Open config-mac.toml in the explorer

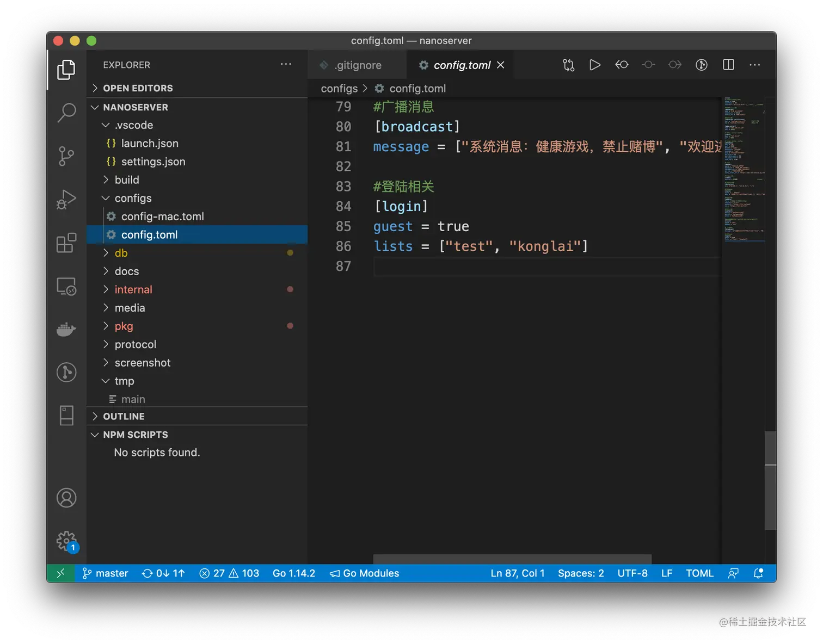(x=162, y=216)
